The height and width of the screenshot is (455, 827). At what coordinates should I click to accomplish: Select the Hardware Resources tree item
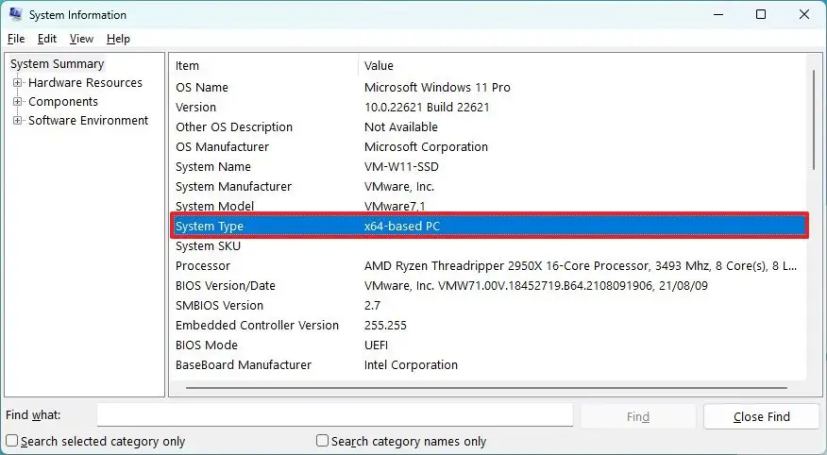[85, 83]
